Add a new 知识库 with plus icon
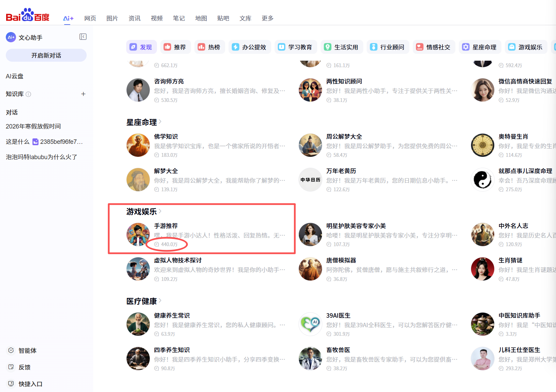The image size is (556, 392). (x=83, y=94)
